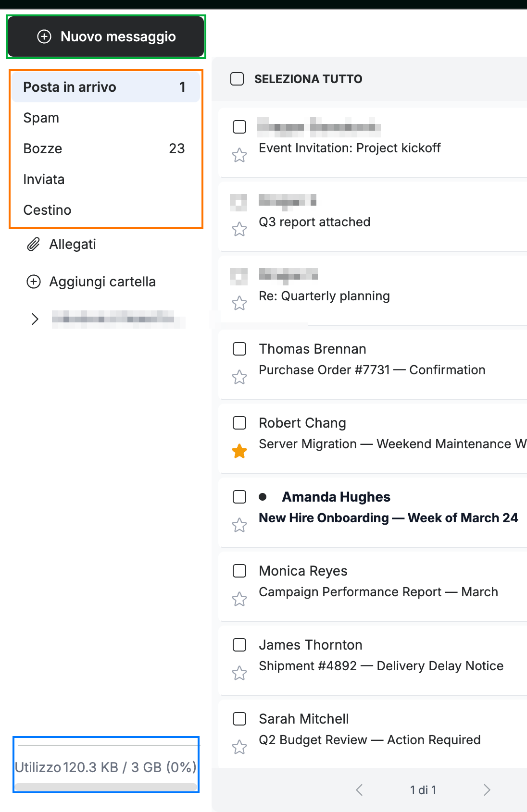This screenshot has height=812, width=527.
Task: Star the New Hire Onboarding email
Action: (x=239, y=525)
